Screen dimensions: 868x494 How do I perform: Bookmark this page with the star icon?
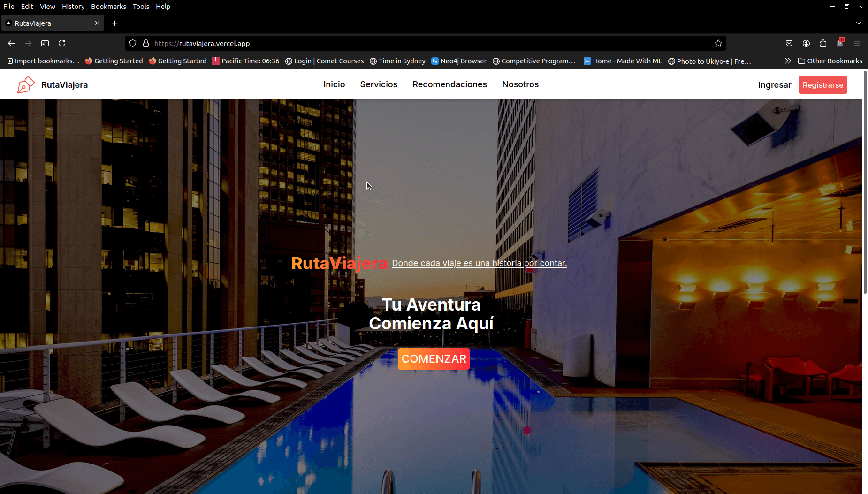[718, 43]
